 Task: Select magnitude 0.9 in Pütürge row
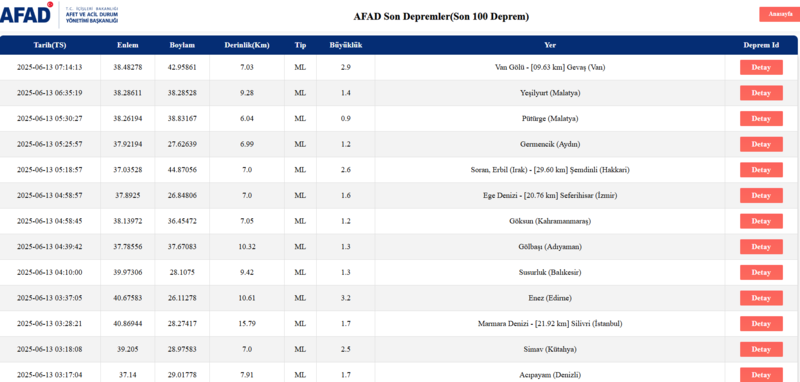click(345, 118)
